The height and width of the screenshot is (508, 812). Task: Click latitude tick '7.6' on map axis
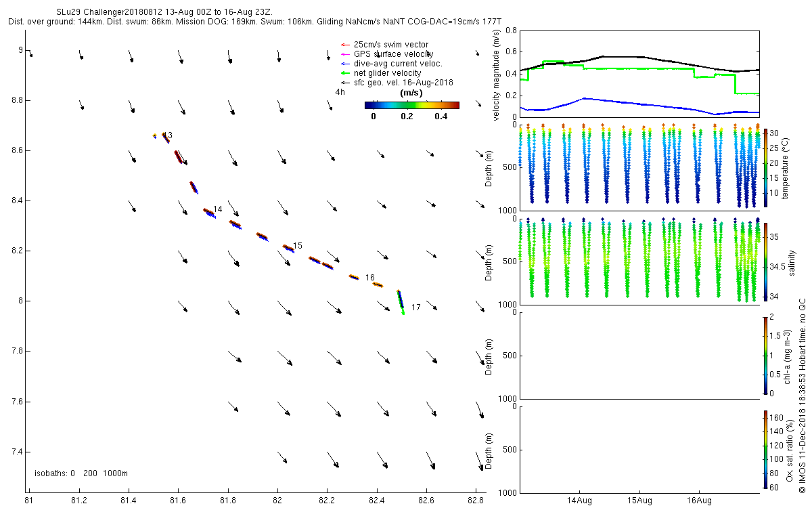point(16,402)
